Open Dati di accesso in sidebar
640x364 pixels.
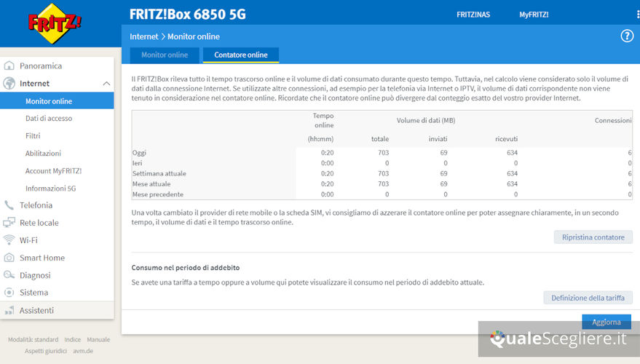point(49,119)
